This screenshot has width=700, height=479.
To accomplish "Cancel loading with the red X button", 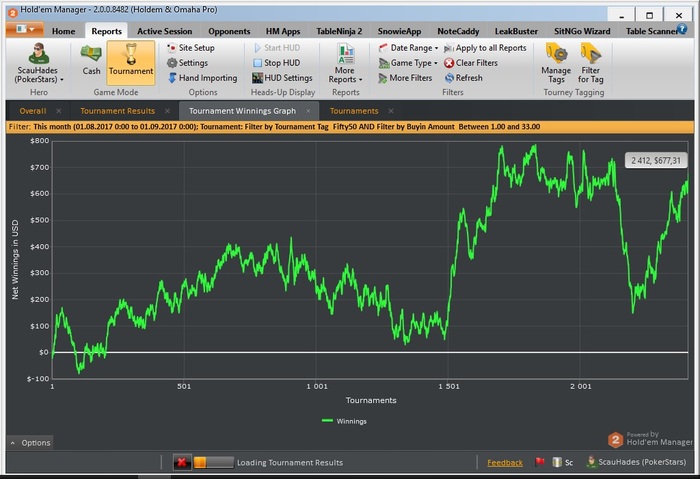I will pos(182,462).
